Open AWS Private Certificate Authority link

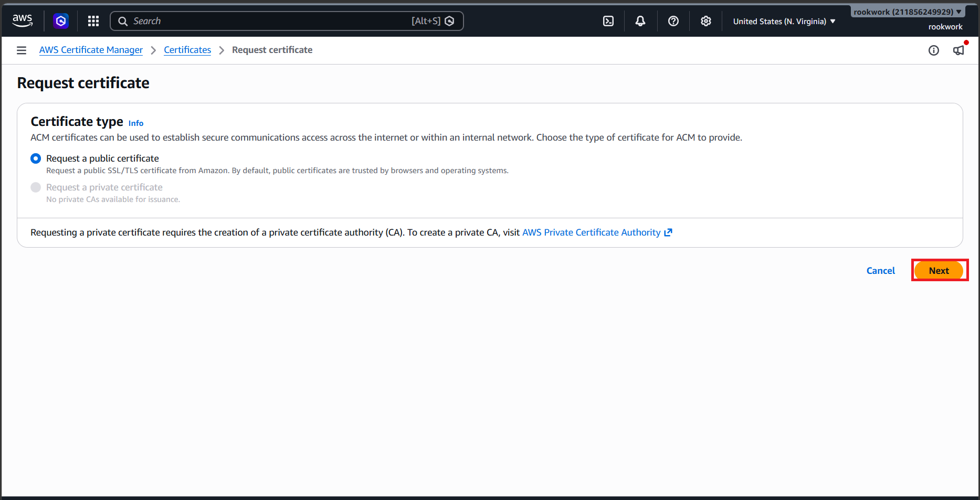point(592,232)
